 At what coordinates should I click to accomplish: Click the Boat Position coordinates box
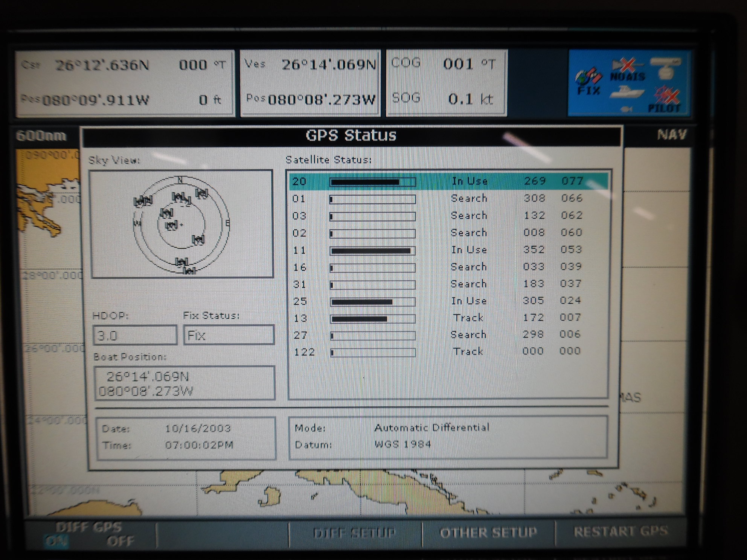coord(184,383)
